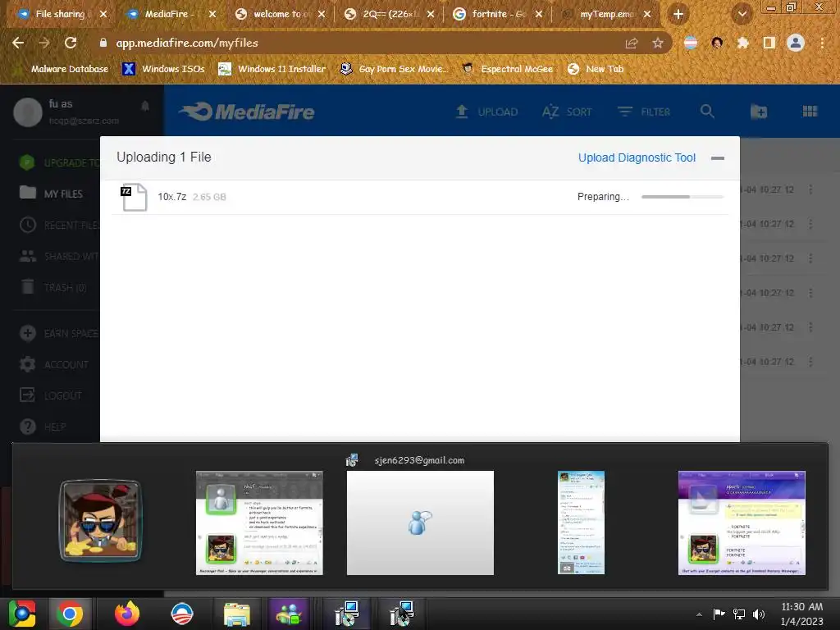Create new folder icon in MediaFire header
840x630 pixels.
[759, 112]
